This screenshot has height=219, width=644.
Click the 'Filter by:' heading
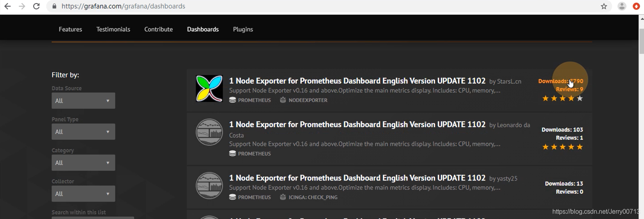pyautogui.click(x=65, y=75)
